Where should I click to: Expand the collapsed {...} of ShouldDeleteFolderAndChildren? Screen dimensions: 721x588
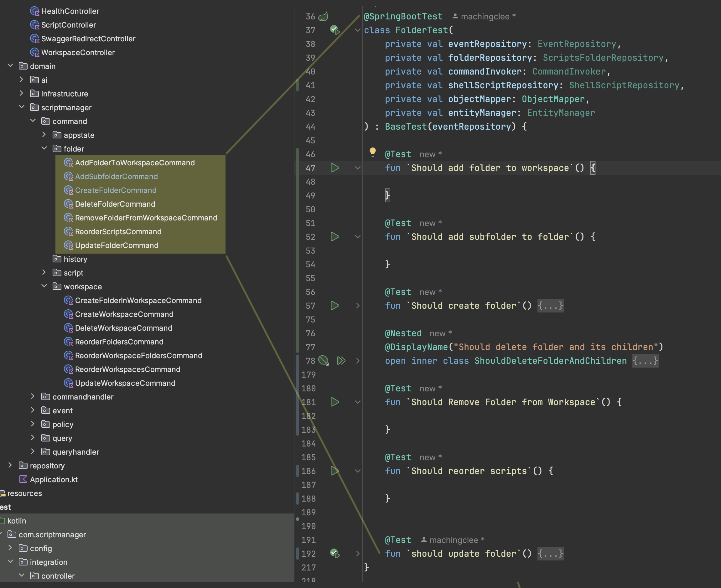pos(645,361)
